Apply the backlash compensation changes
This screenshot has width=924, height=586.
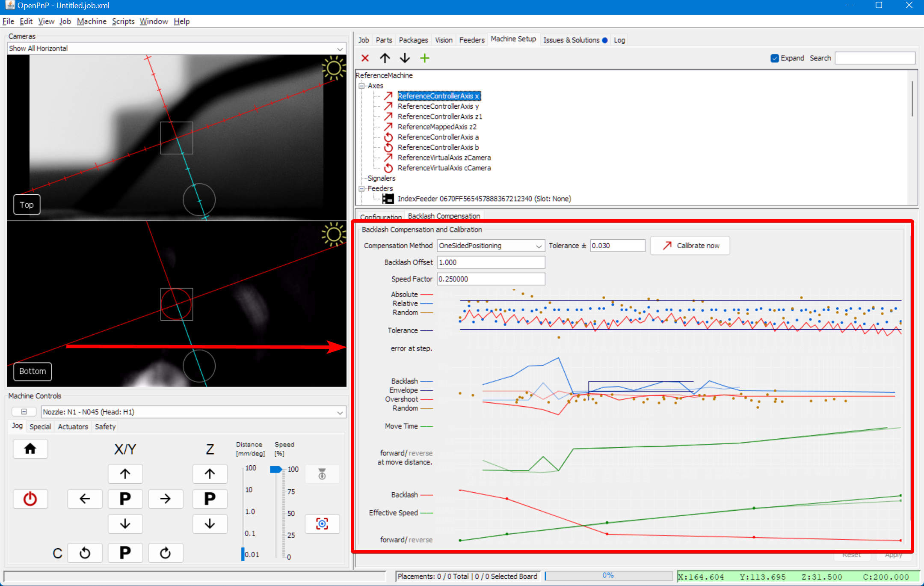(x=894, y=554)
